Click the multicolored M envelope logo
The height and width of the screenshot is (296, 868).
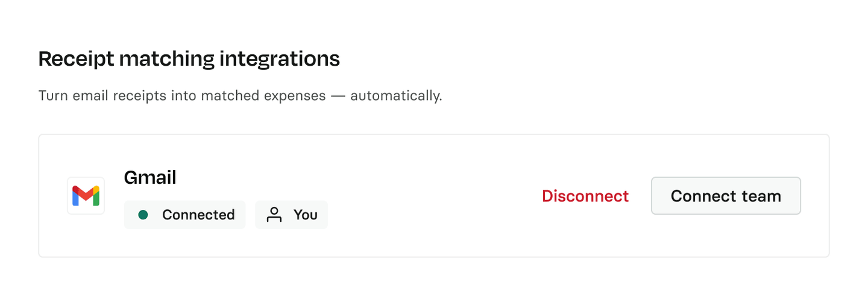[x=86, y=196]
